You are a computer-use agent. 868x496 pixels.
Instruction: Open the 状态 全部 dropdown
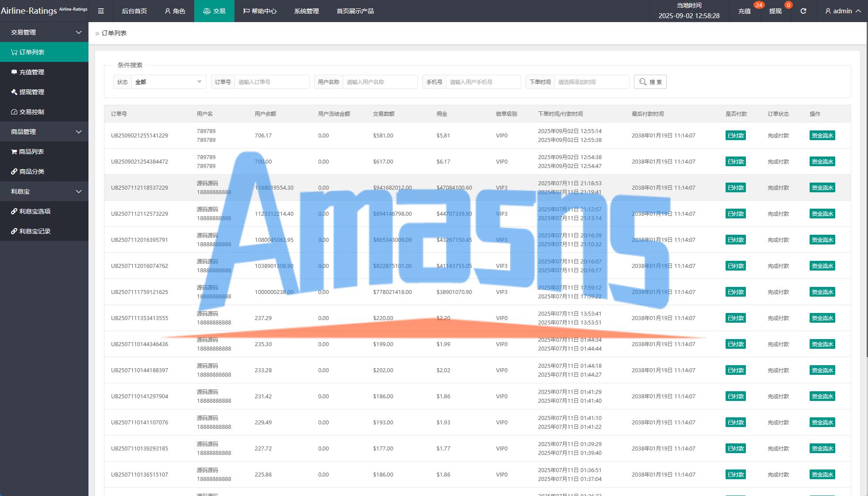(168, 82)
